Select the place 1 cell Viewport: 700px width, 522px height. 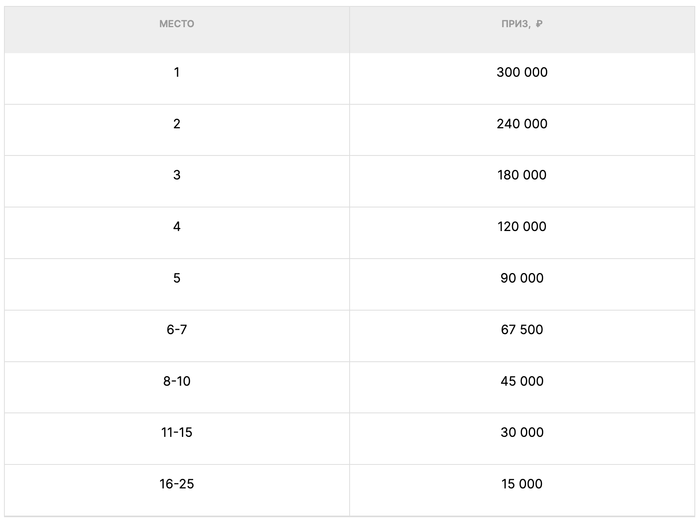177,73
